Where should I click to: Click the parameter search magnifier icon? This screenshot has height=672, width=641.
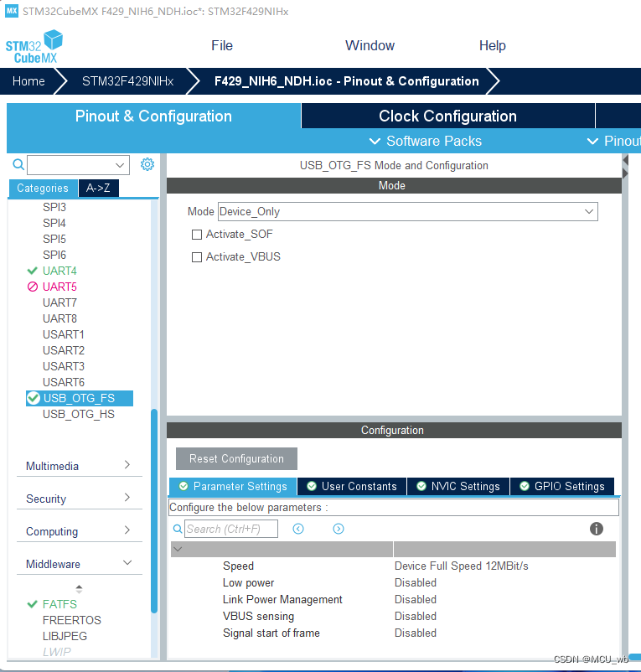click(178, 529)
